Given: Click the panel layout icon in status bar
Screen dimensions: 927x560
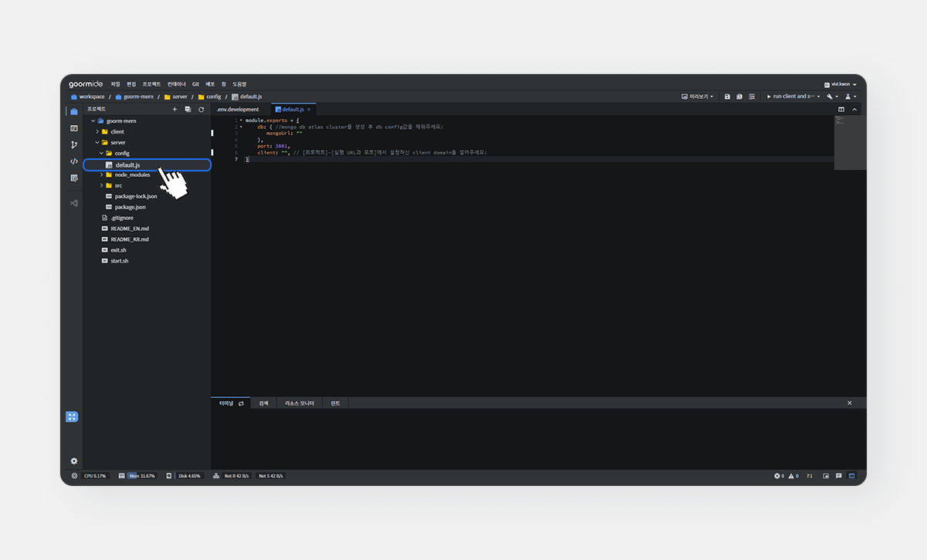Looking at the screenshot, I should click(x=826, y=476).
